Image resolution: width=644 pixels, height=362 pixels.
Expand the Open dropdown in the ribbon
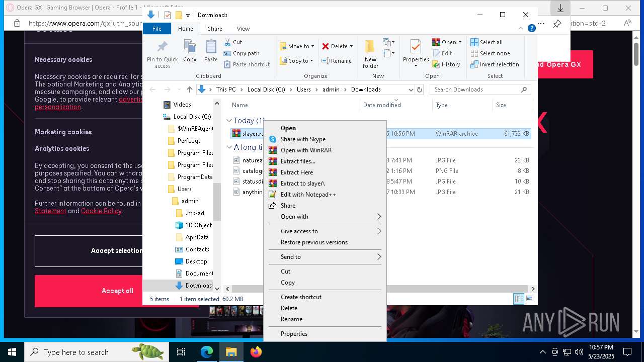[459, 42]
